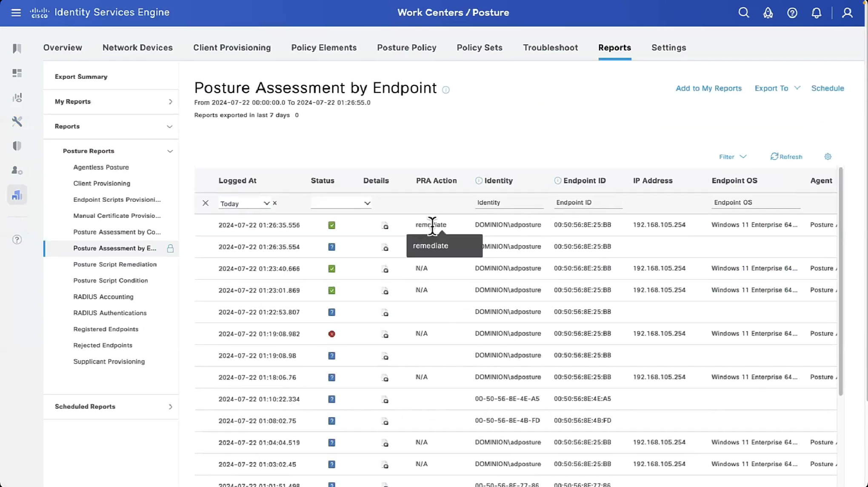Click the Refresh button above table
Screen dimensions: 868x487
786,157
